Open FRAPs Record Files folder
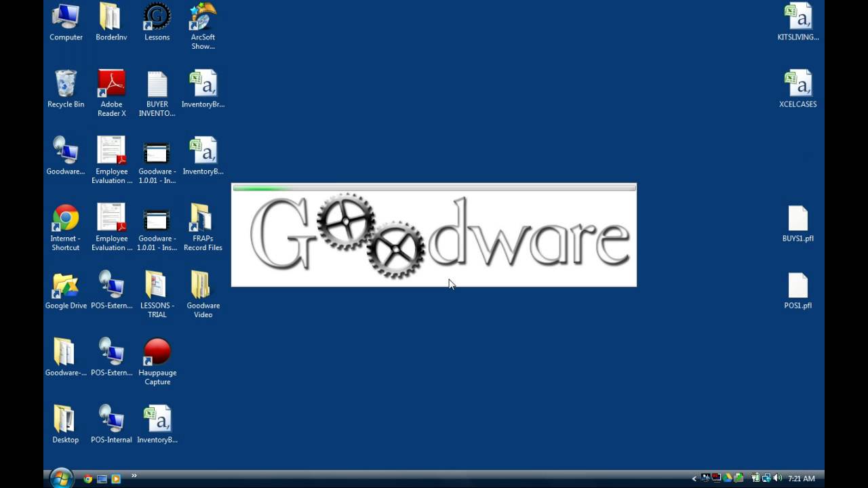Image resolution: width=868 pixels, height=488 pixels. click(203, 228)
